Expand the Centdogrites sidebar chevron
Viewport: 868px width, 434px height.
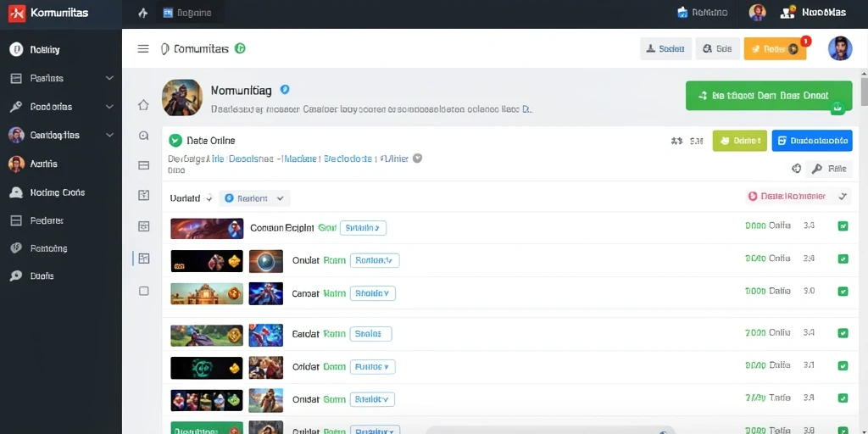[109, 135]
